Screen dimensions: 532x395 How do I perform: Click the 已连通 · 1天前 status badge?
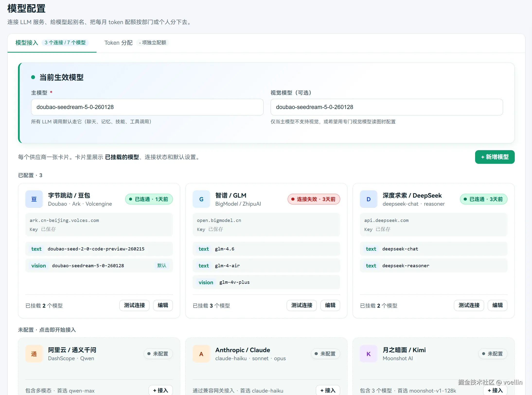pos(149,199)
